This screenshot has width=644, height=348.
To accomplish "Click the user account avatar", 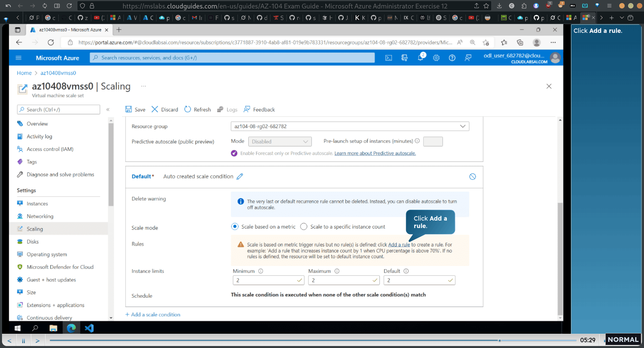I will pos(555,58).
